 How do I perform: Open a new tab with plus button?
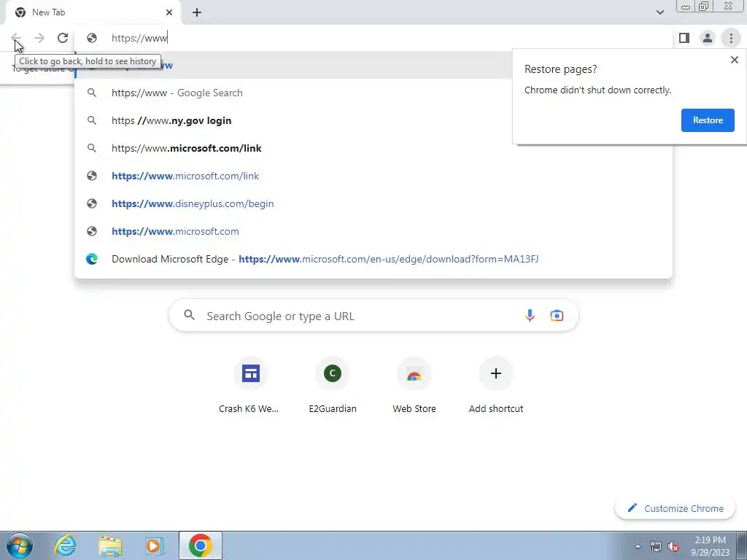[197, 12]
